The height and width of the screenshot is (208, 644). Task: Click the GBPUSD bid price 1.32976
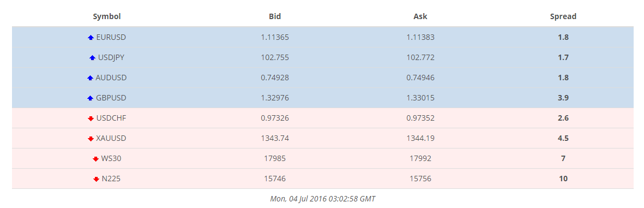click(x=275, y=98)
